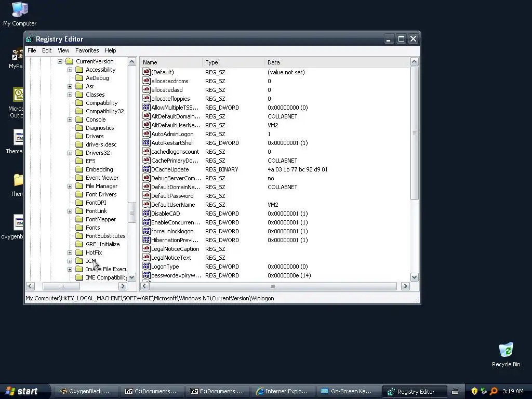Select the DefaultUserName value
Image resolution: width=532 pixels, height=399 pixels.
point(173,205)
